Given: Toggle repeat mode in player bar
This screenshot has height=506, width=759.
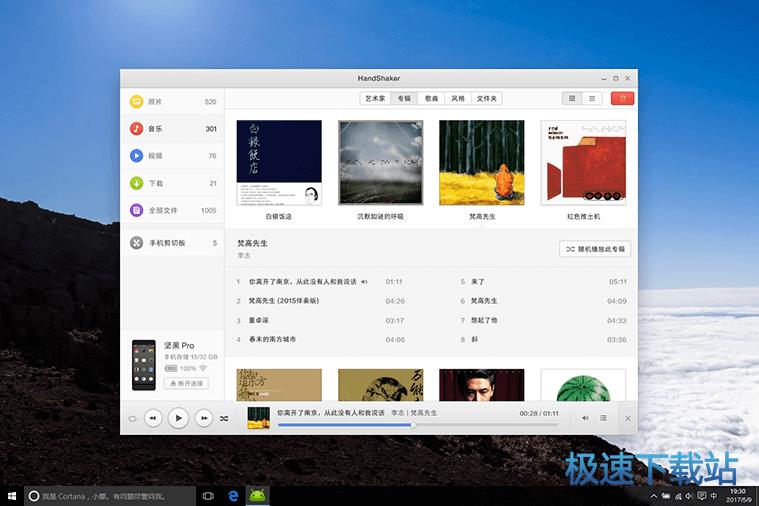Looking at the screenshot, I should click(132, 418).
